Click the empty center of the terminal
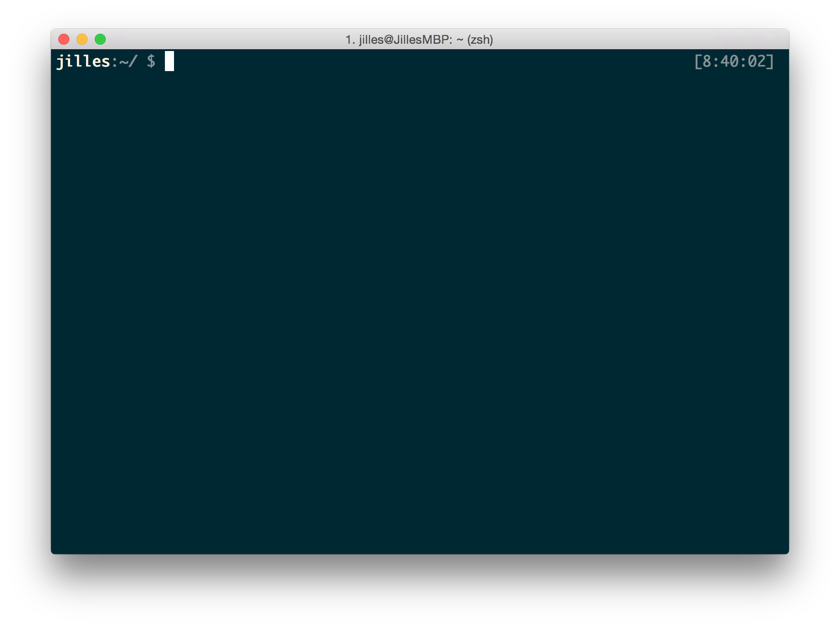Screen dimensions: 840x627 point(420,301)
